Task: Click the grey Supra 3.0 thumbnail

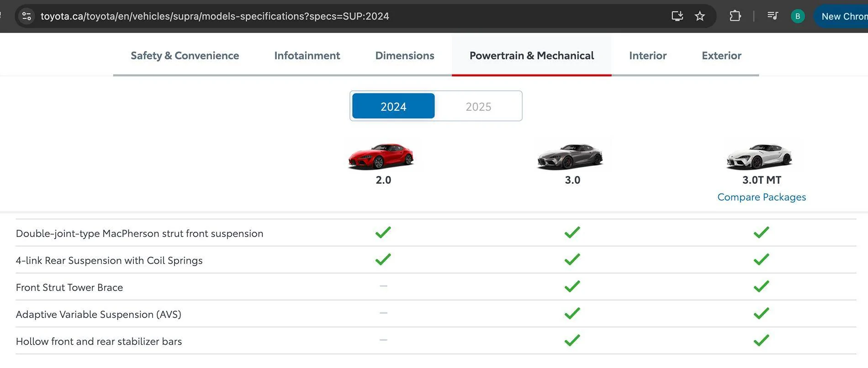Action: (x=570, y=156)
